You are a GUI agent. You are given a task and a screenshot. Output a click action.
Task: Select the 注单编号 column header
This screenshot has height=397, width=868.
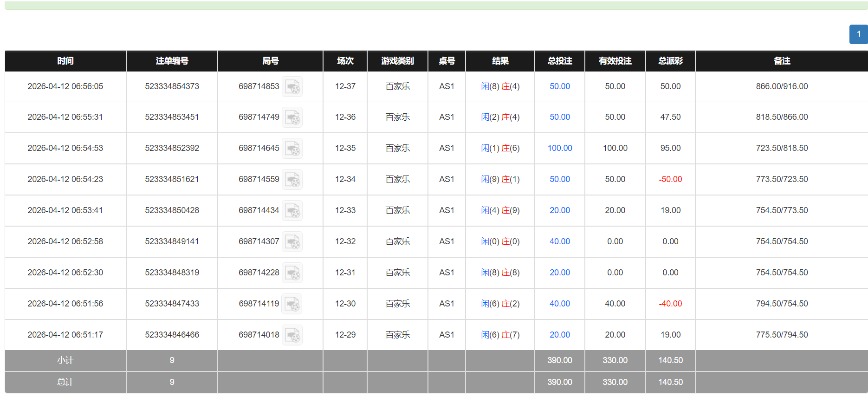tap(172, 61)
